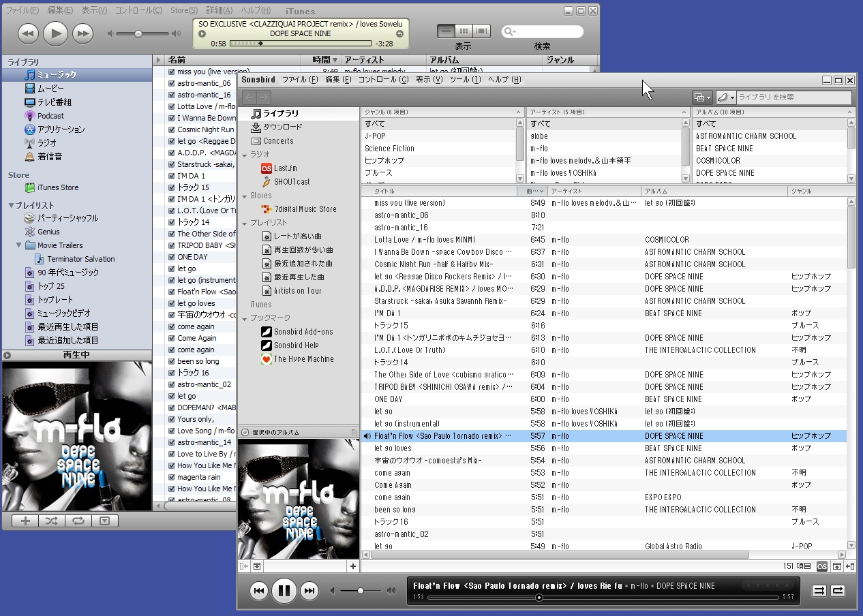Screen dimensions: 863x616
Task: Click the iTunes search field
Action: pos(543,31)
